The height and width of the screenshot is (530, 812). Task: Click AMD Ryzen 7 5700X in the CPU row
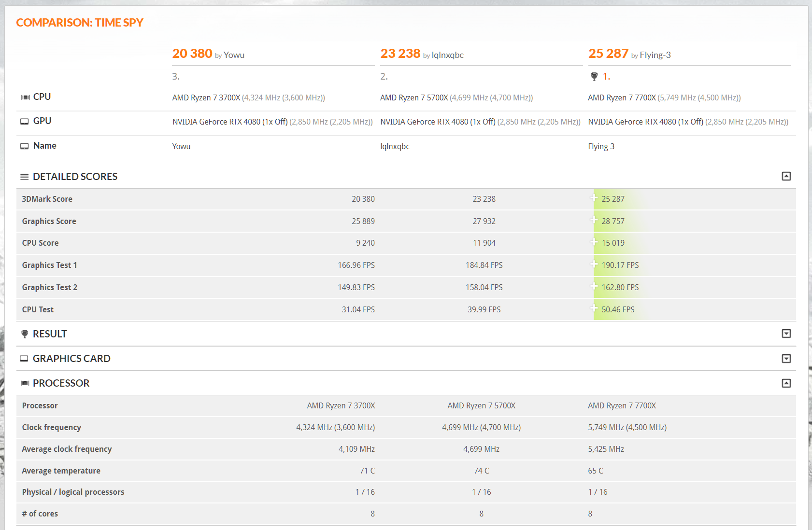click(414, 98)
